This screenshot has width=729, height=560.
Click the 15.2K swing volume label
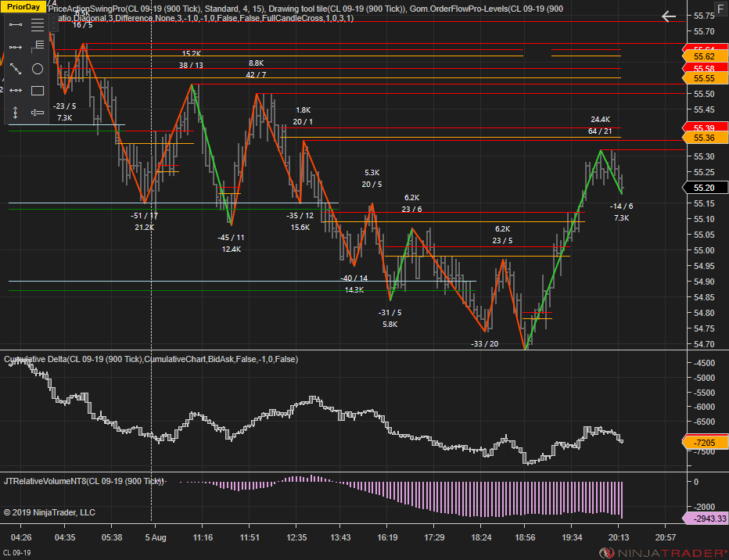(191, 53)
